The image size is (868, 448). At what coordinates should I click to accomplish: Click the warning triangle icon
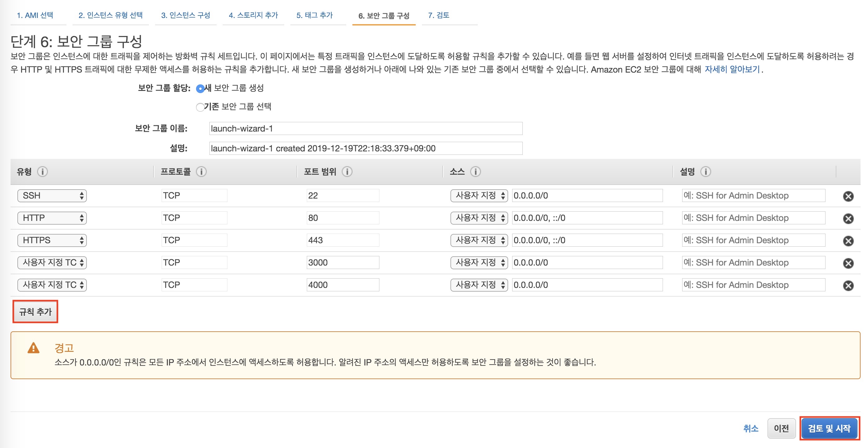click(34, 347)
